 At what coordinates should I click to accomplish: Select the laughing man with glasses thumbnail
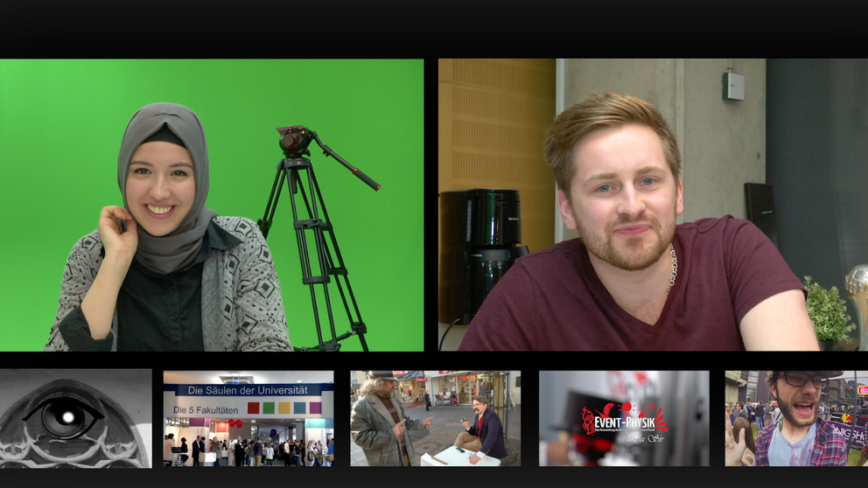[795, 418]
